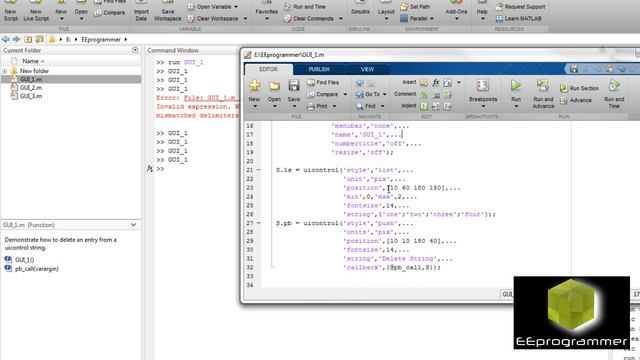Click Find Files in the Editor toolbar
Image resolution: width=640 pixels, height=360 pixels.
pyautogui.click(x=323, y=82)
